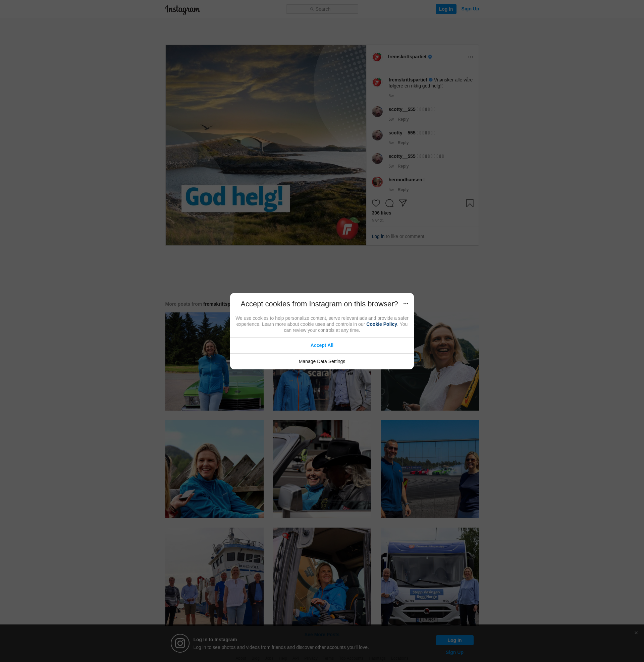Reply to hermodhansen's comment
The image size is (644, 662).
click(x=403, y=190)
